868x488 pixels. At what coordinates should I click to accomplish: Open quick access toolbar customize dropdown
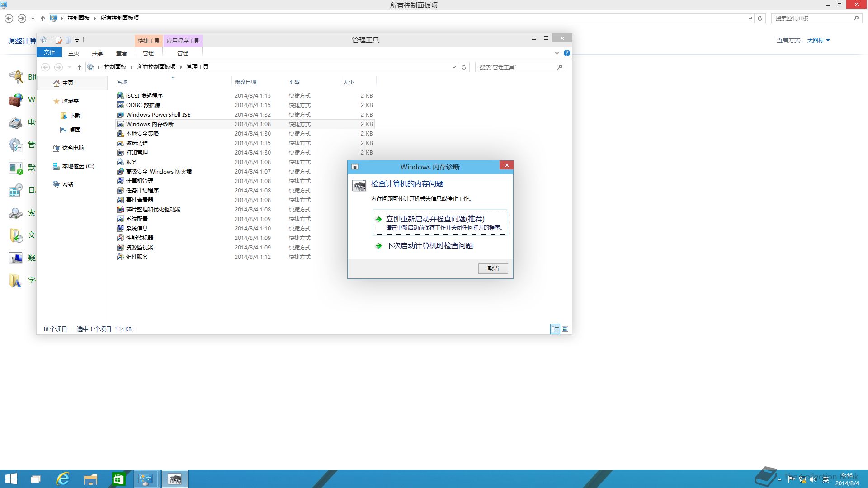tap(77, 40)
